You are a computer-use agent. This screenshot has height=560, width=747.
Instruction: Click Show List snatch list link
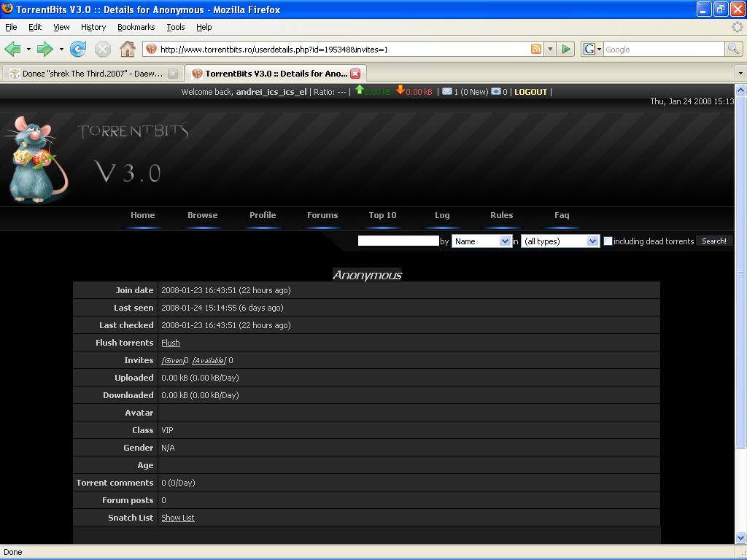(178, 518)
